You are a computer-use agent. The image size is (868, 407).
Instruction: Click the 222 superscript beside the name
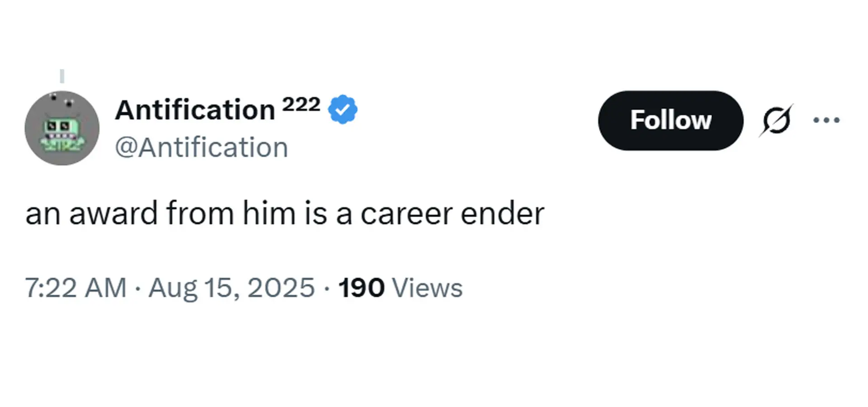(x=301, y=105)
